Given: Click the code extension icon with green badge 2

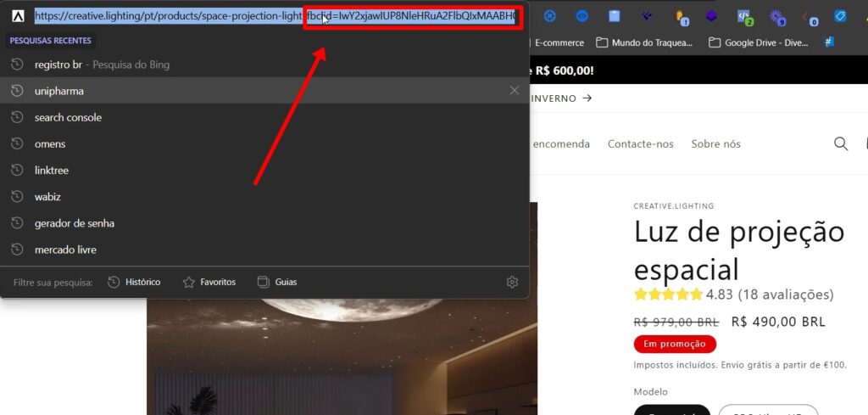Looking at the screenshot, I should click(x=744, y=17).
